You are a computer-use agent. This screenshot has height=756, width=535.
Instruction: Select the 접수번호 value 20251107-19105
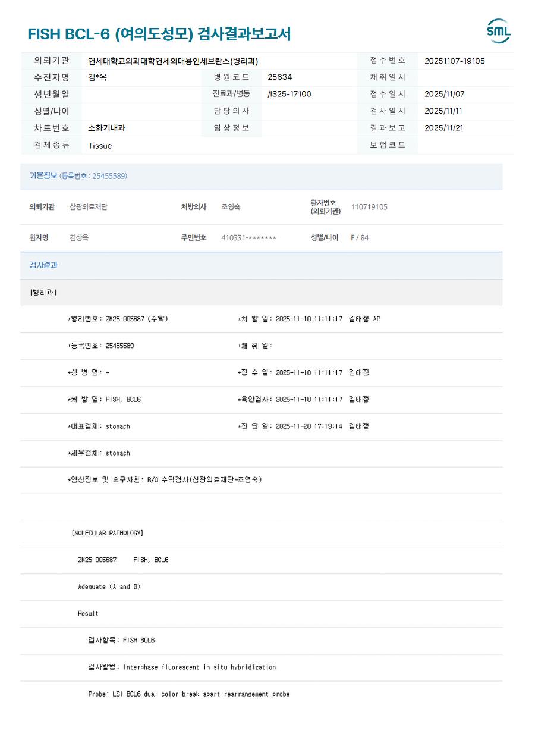point(455,61)
